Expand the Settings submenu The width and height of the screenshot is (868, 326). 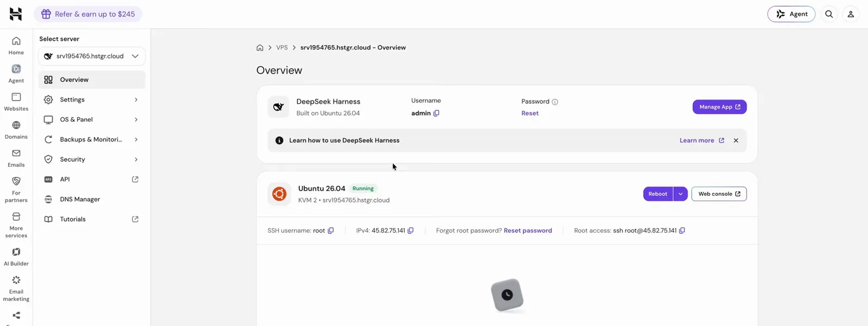[136, 99]
